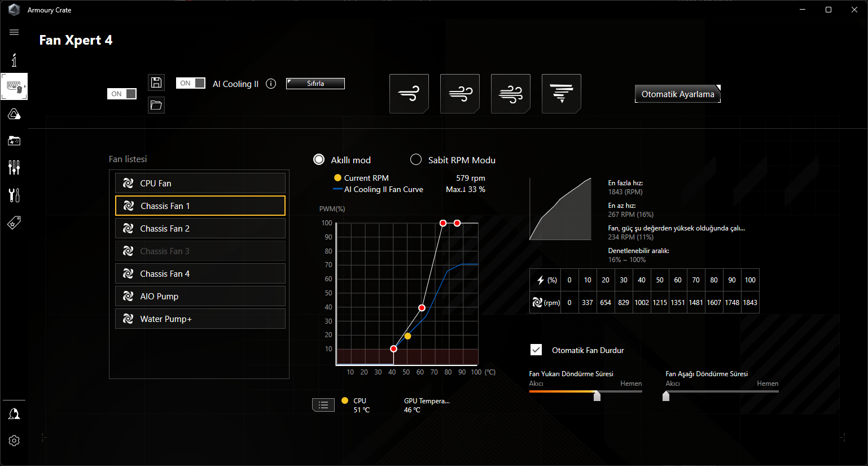This screenshot has width=868, height=466.
Task: Select the two wind lines fan preset
Action: pyautogui.click(x=460, y=94)
